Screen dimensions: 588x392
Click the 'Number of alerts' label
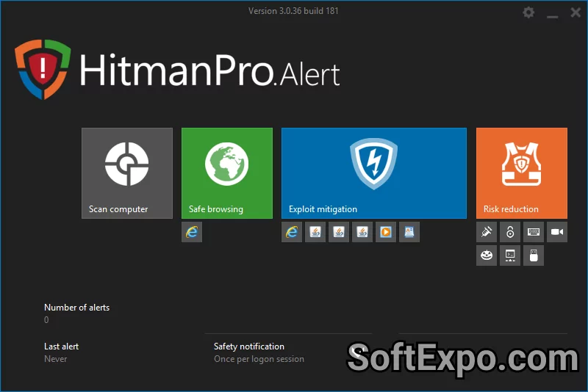click(77, 308)
